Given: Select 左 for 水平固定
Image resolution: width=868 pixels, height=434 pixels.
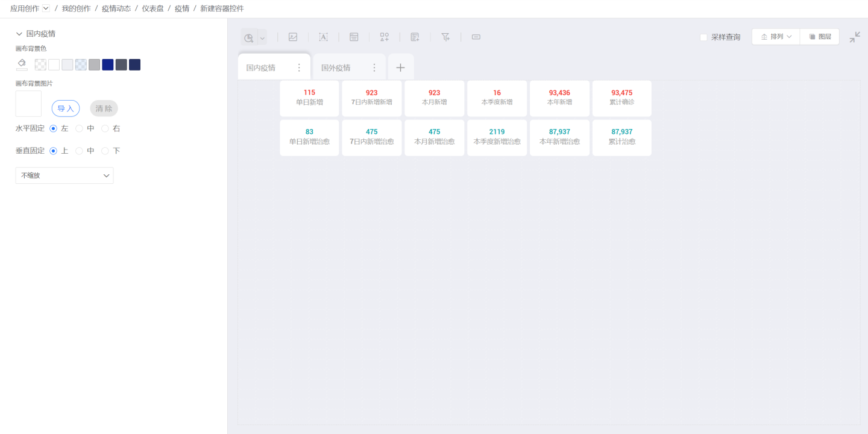Looking at the screenshot, I should tap(53, 128).
